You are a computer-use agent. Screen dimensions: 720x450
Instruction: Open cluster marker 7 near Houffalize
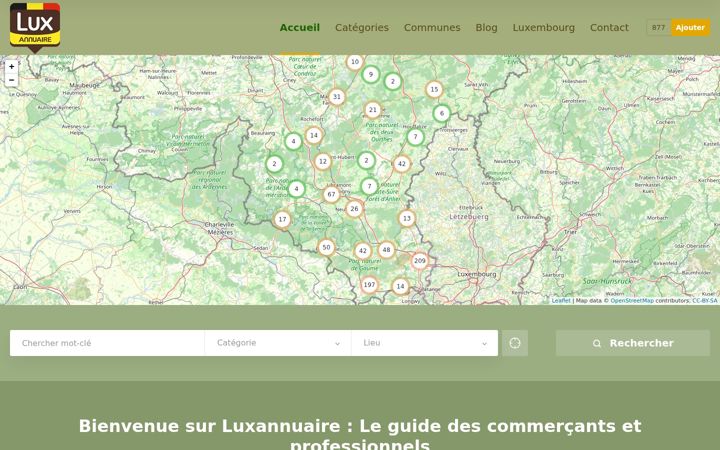pos(415,136)
